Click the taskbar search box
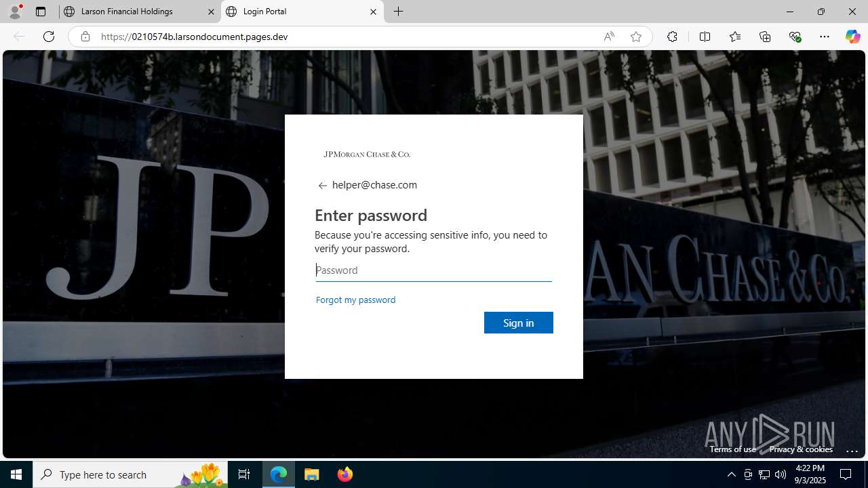 click(130, 474)
